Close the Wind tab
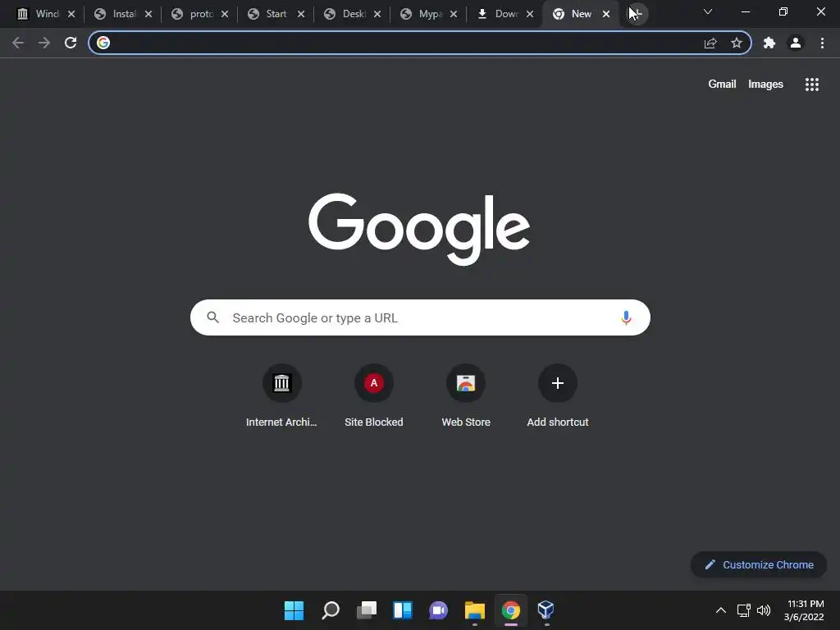This screenshot has width=840, height=630. pos(71,14)
